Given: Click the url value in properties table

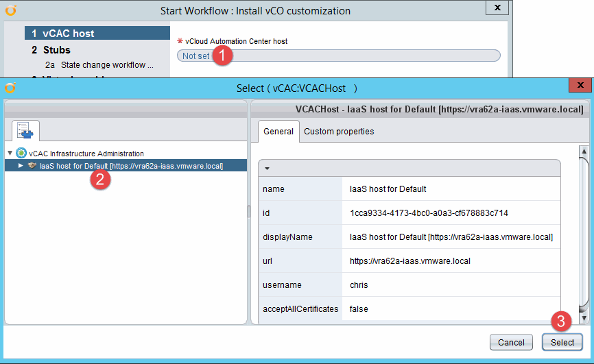Looking at the screenshot, I should coord(409,261).
